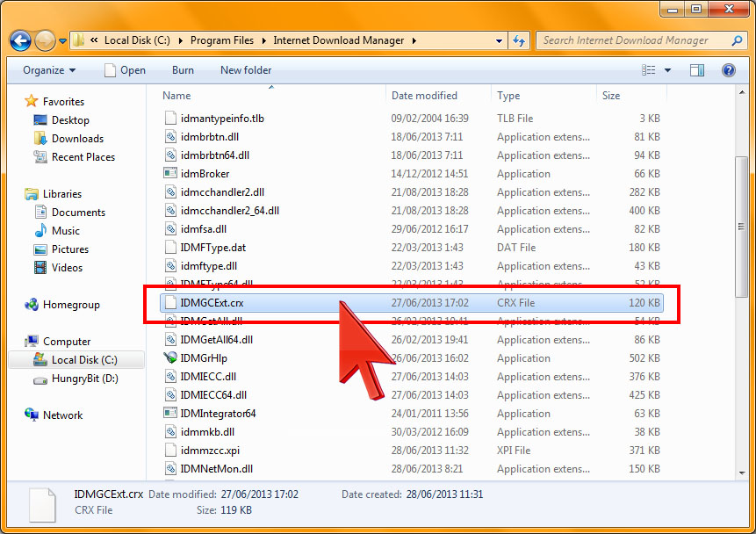
Task: Show the preview pane
Action: coord(696,70)
